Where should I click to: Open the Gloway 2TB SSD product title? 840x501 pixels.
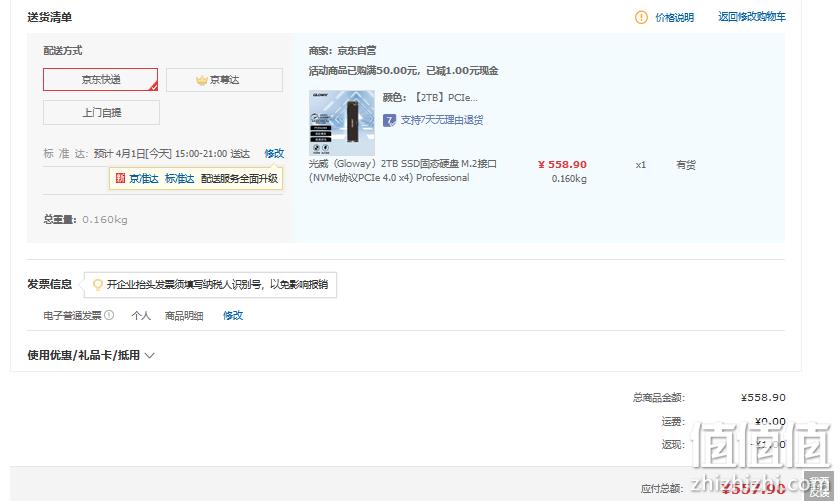403,170
